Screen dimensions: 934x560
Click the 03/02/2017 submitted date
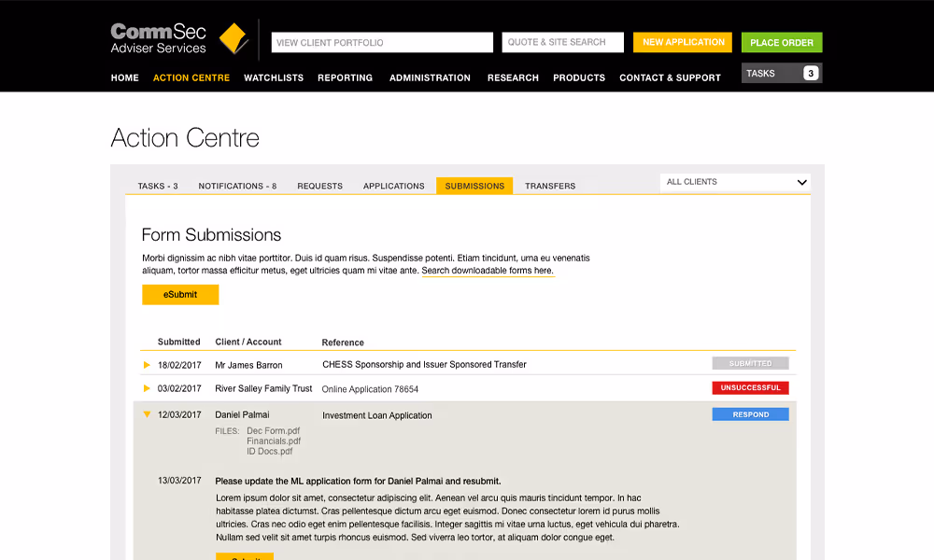pyautogui.click(x=179, y=388)
